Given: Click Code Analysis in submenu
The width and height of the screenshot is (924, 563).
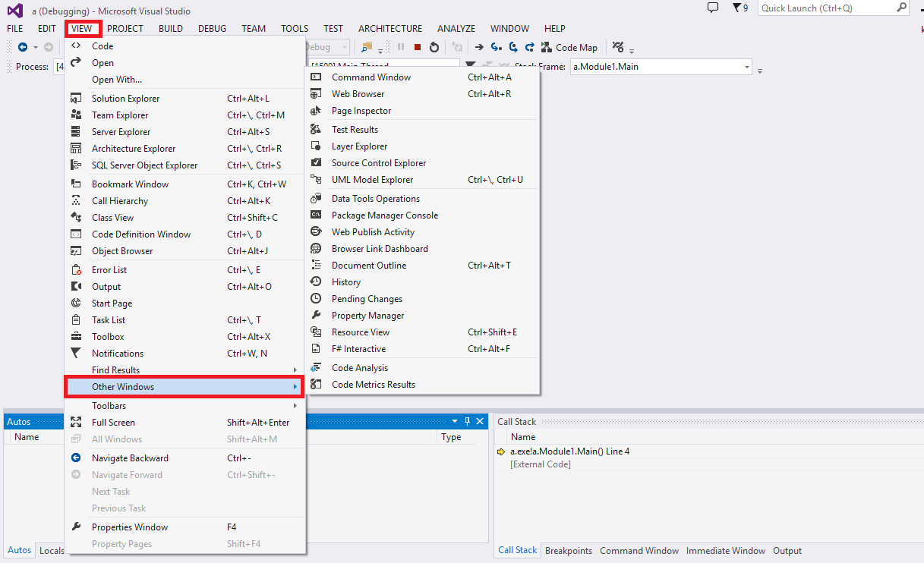Looking at the screenshot, I should (422, 368).
